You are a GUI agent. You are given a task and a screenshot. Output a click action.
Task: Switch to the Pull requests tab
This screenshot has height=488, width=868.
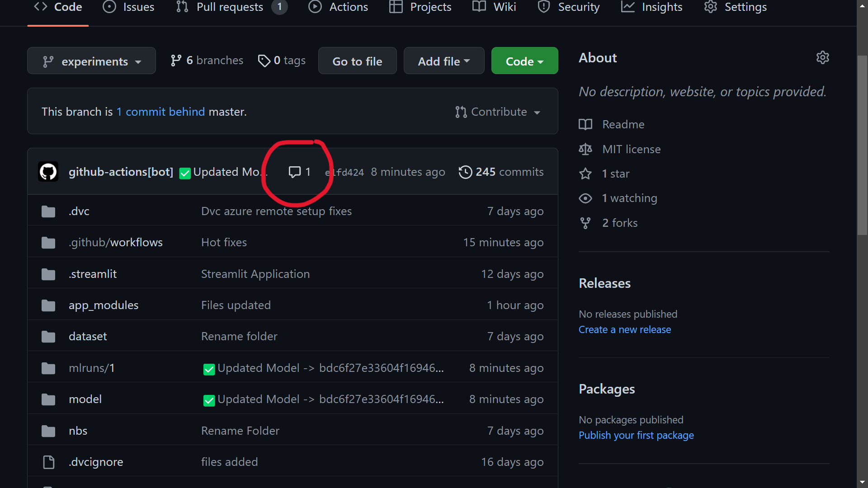(231, 7)
